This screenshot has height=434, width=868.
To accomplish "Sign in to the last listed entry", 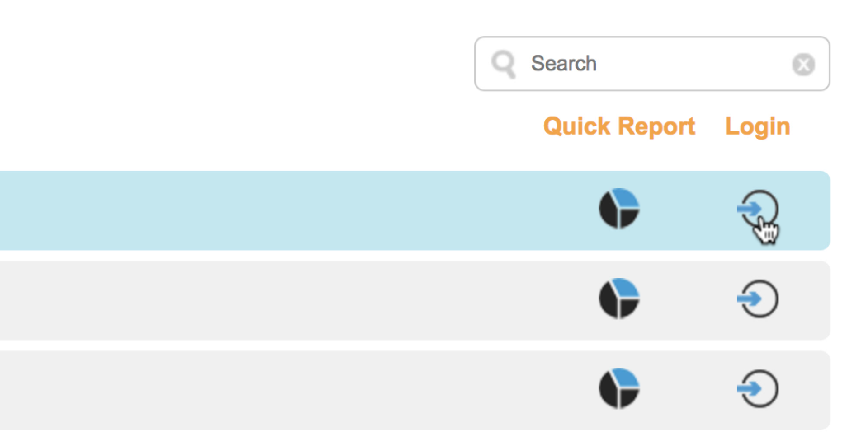I will click(758, 388).
